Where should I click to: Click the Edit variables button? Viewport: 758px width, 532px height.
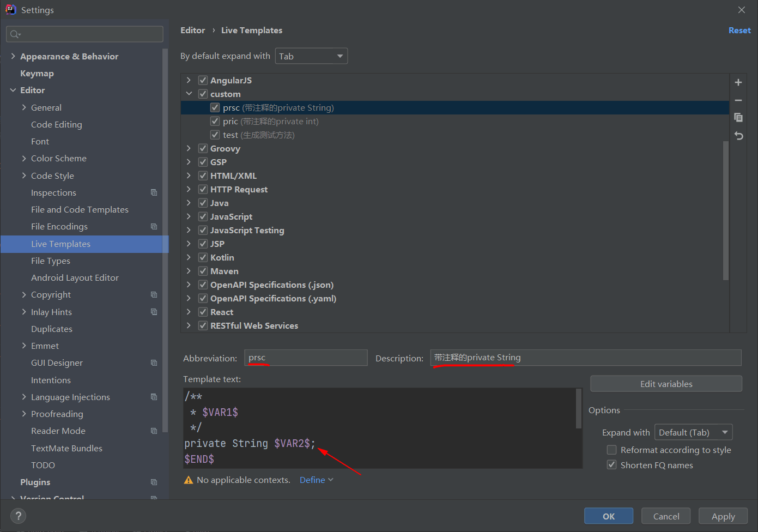pyautogui.click(x=666, y=384)
